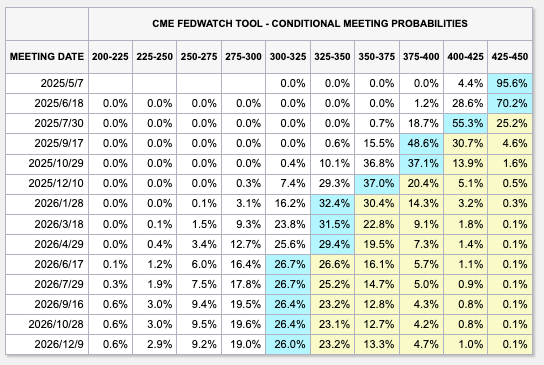Select the 250-275 column header
Viewport: 544px width, 365px height.
199,57
